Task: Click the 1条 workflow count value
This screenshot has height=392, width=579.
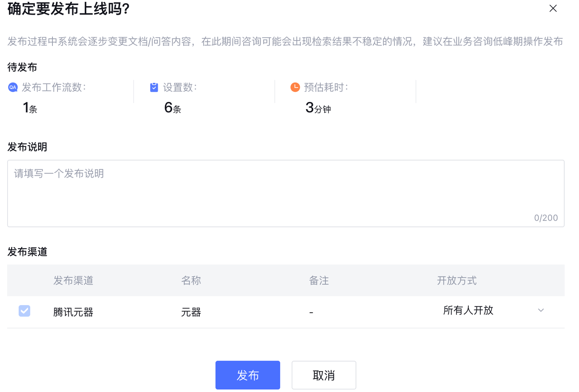Action: click(30, 108)
